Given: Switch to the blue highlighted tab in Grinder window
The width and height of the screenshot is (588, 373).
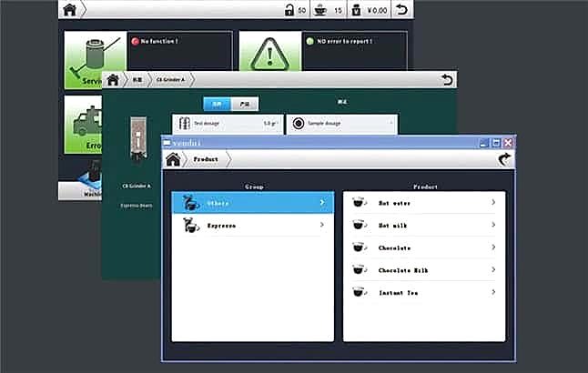Looking at the screenshot, I should 218,104.
